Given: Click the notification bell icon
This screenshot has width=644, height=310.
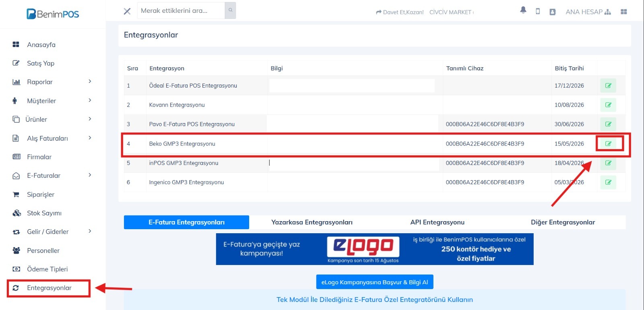Looking at the screenshot, I should point(523,10).
